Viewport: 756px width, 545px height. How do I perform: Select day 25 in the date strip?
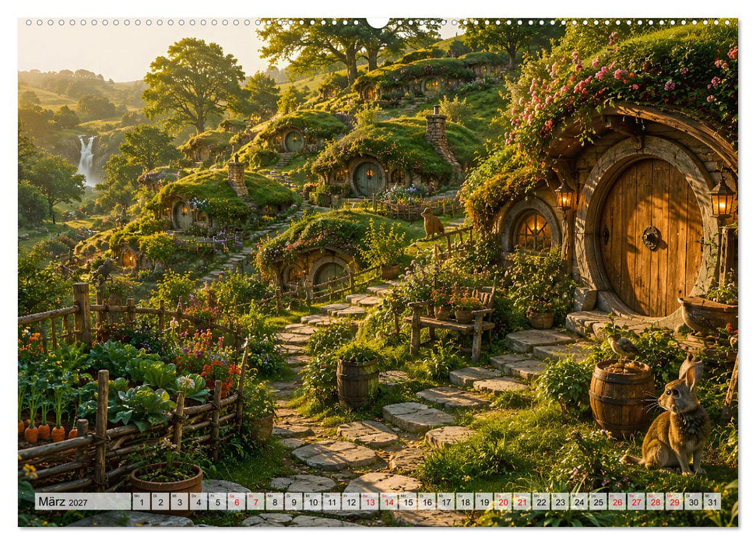(599, 501)
